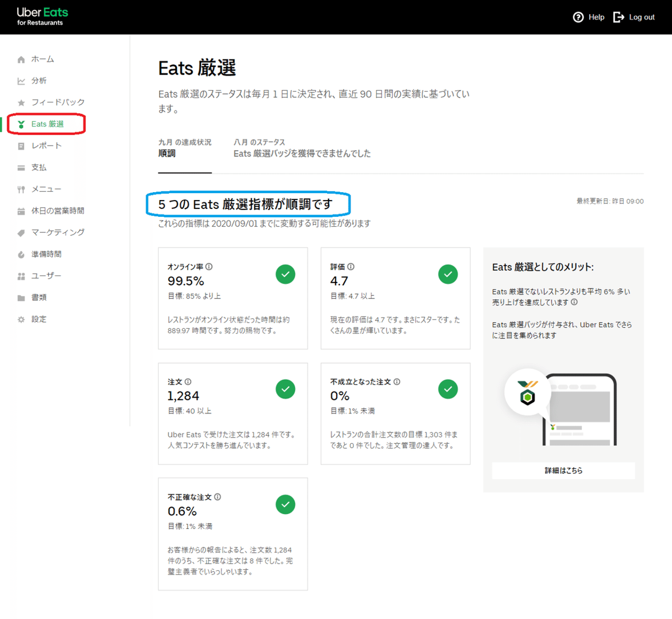Open the ホーム section in the sidebar
Image resolution: width=672 pixels, height=619 pixels.
coord(21,59)
